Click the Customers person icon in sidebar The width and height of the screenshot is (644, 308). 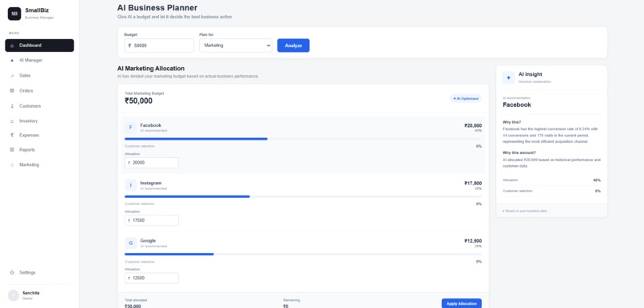12,106
